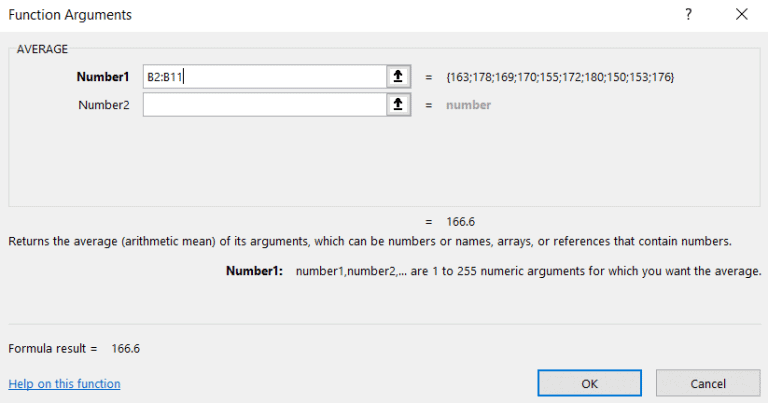
Task: Focus the empty Number2 input field
Action: click(x=264, y=105)
